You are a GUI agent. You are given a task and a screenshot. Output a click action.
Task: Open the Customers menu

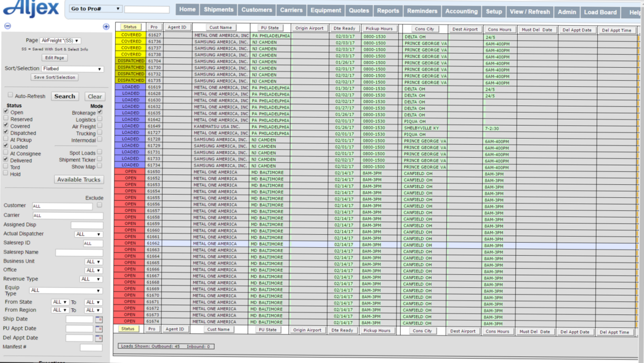[257, 10]
